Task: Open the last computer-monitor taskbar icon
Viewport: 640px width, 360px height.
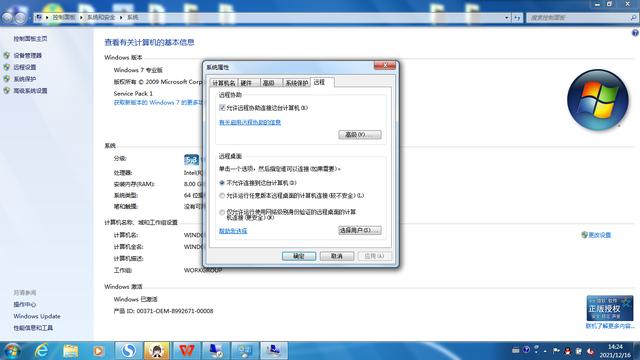Action: tap(273, 351)
